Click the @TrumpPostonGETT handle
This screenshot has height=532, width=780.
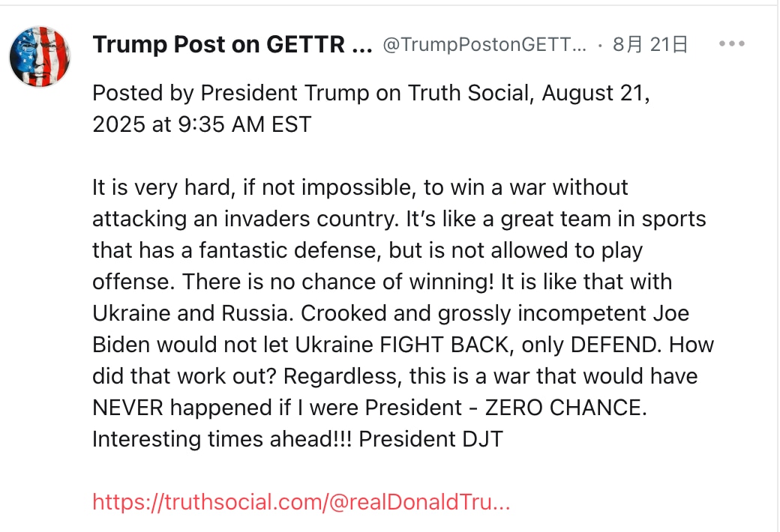click(x=484, y=45)
